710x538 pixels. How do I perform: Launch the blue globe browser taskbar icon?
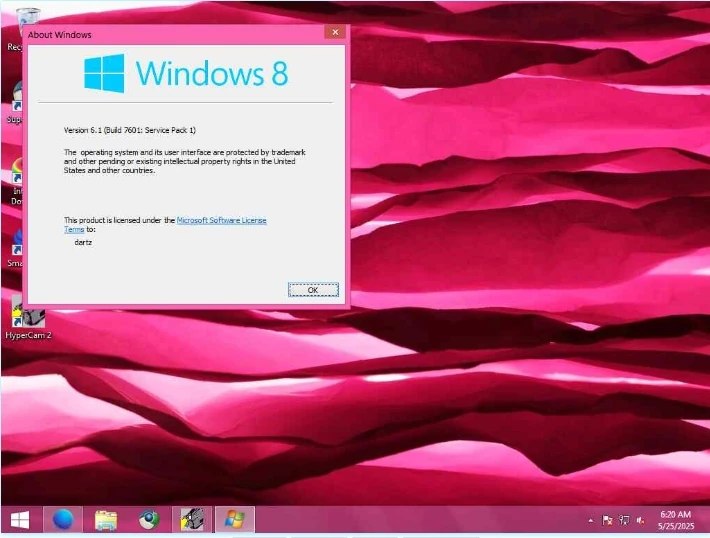[x=63, y=519]
